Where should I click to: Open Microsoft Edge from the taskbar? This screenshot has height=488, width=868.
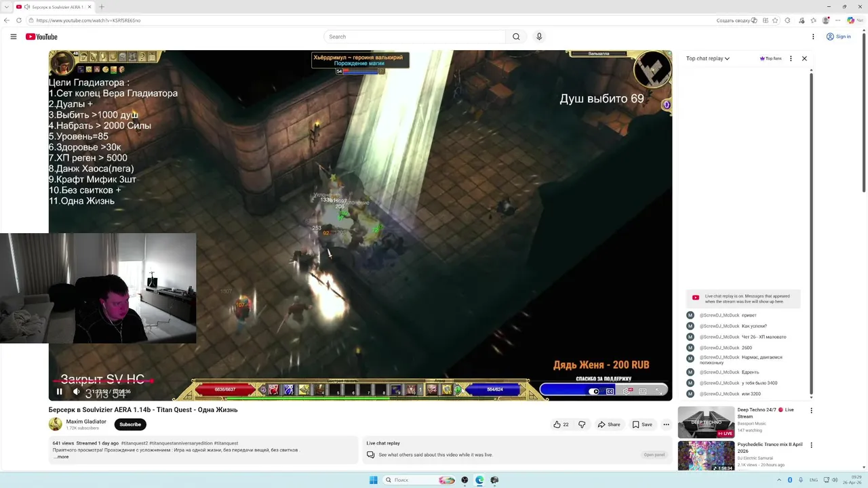[x=479, y=480]
